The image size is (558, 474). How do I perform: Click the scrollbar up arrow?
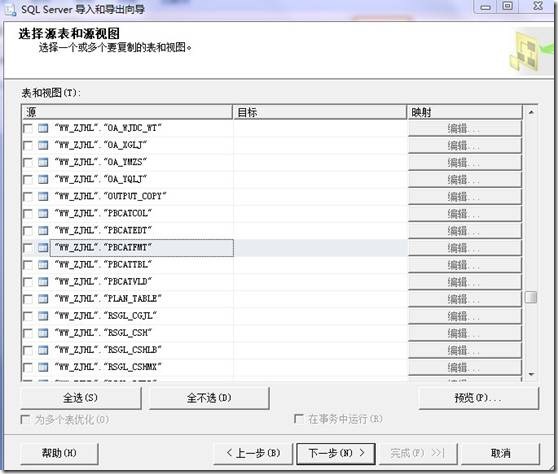point(531,112)
